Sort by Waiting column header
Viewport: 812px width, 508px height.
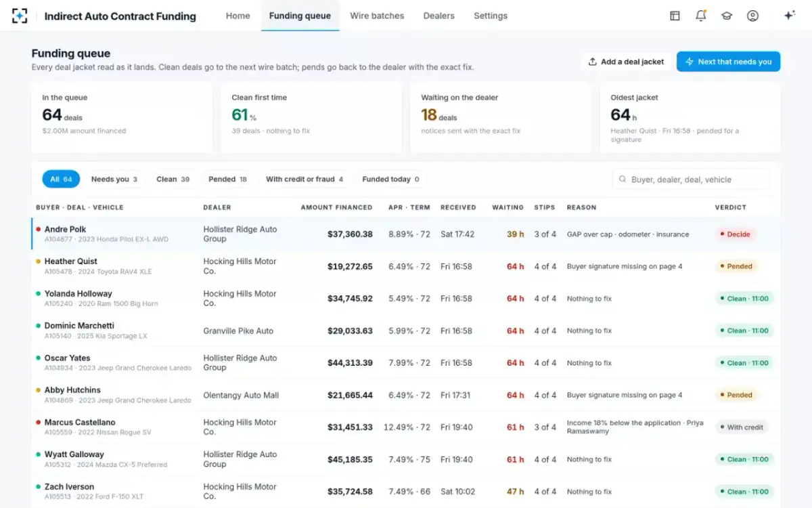coord(507,207)
